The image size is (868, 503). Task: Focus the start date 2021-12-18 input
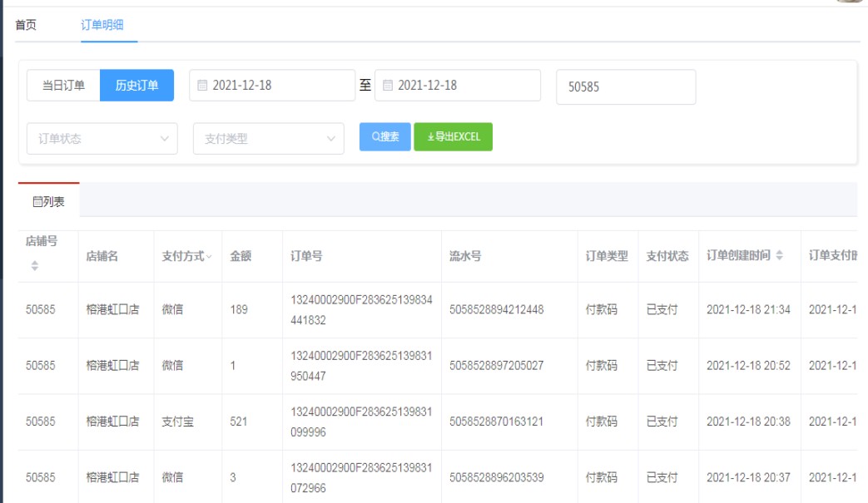point(279,86)
